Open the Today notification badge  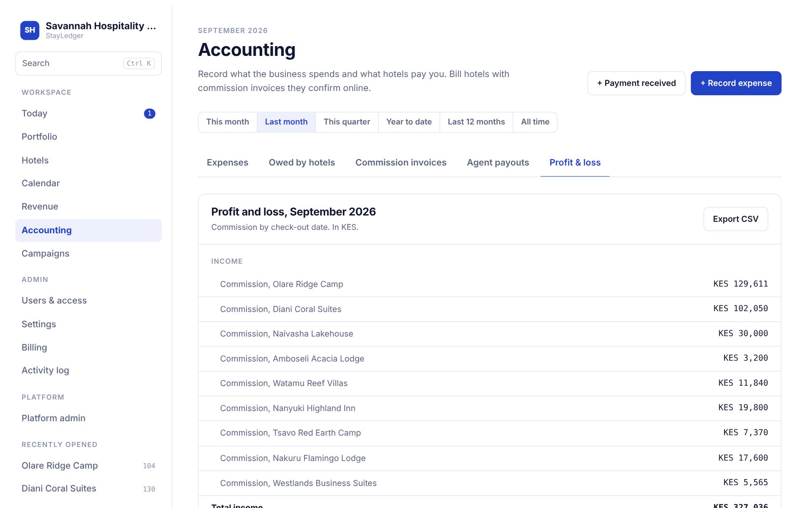click(149, 113)
